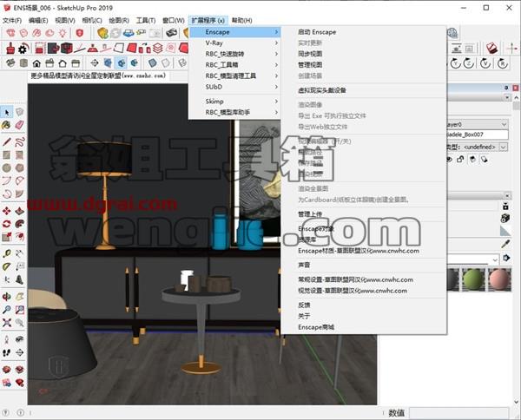Select the arrow Select tool
The image size is (521, 420).
pyautogui.click(x=7, y=112)
